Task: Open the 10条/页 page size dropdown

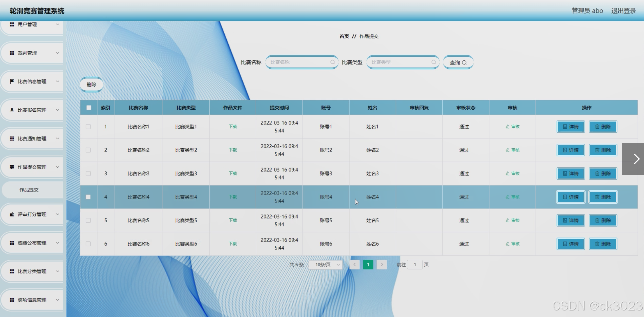Action: point(326,265)
